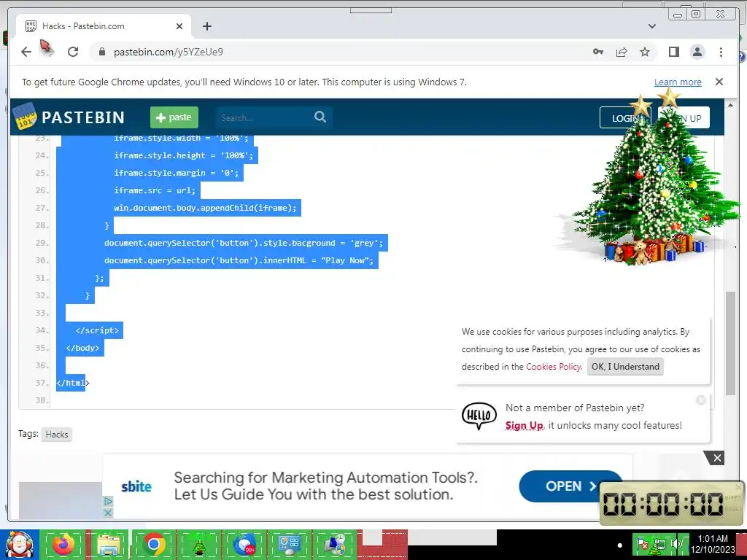The height and width of the screenshot is (560, 747).
Task: Open the password key icon
Action: point(598,52)
